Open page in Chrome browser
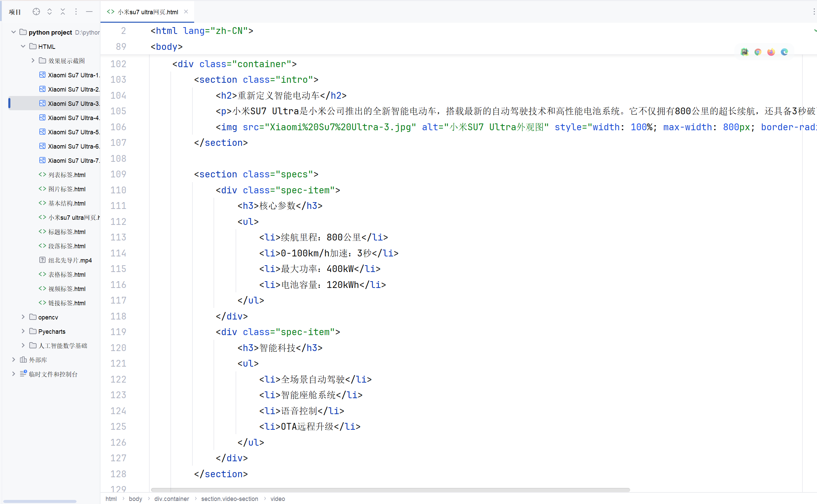The image size is (817, 504). click(758, 52)
